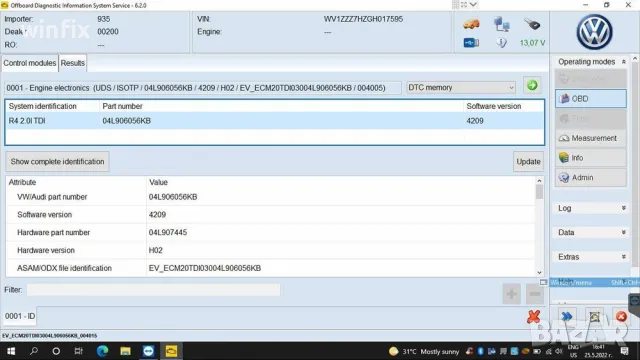This screenshot has height=360, width=640.
Task: Click the blue USB diagnostic interface icon
Action: 471,42
